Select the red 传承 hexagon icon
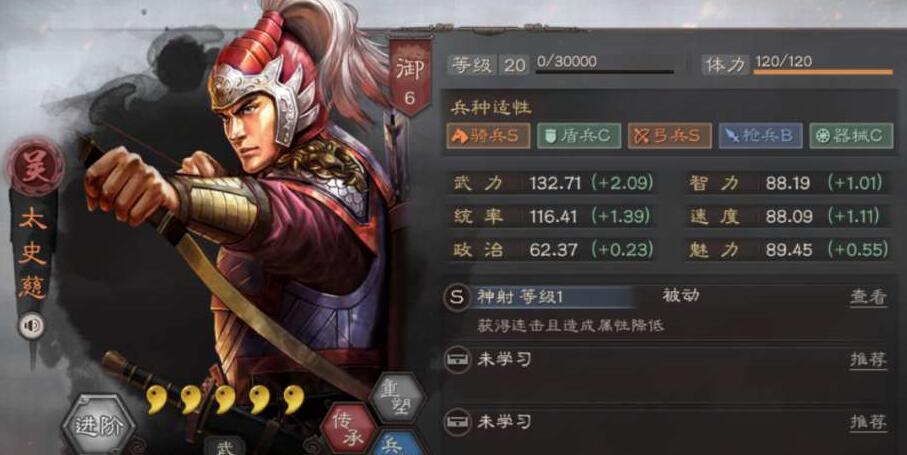907x455 pixels. pyautogui.click(x=349, y=430)
